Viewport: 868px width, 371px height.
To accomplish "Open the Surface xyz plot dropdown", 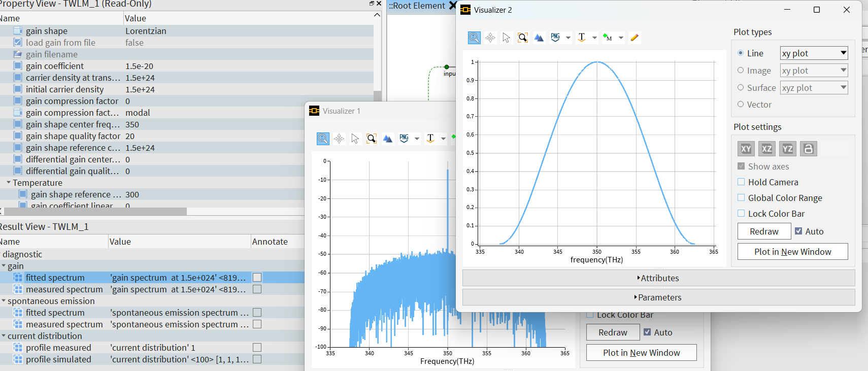I will click(814, 88).
